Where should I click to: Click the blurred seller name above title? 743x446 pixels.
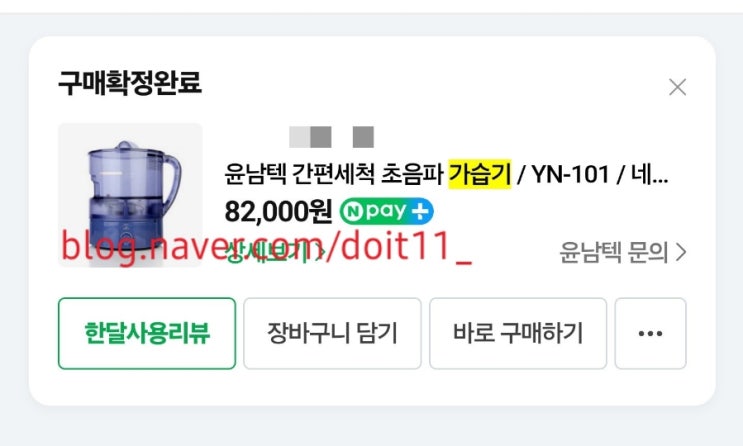click(x=332, y=137)
